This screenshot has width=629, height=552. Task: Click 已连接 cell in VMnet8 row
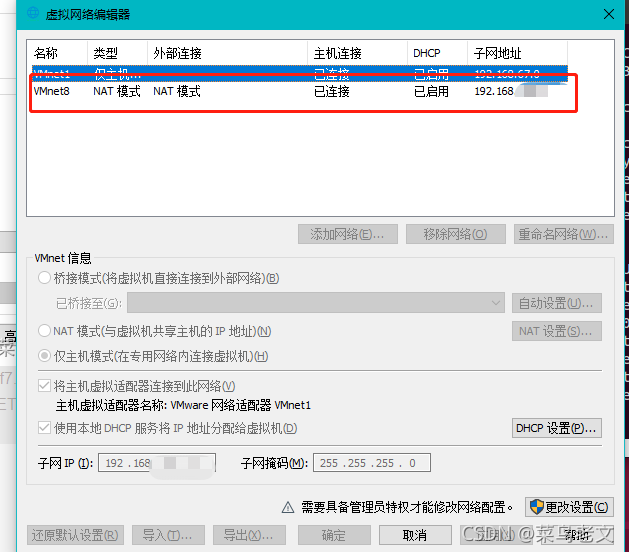pos(331,91)
